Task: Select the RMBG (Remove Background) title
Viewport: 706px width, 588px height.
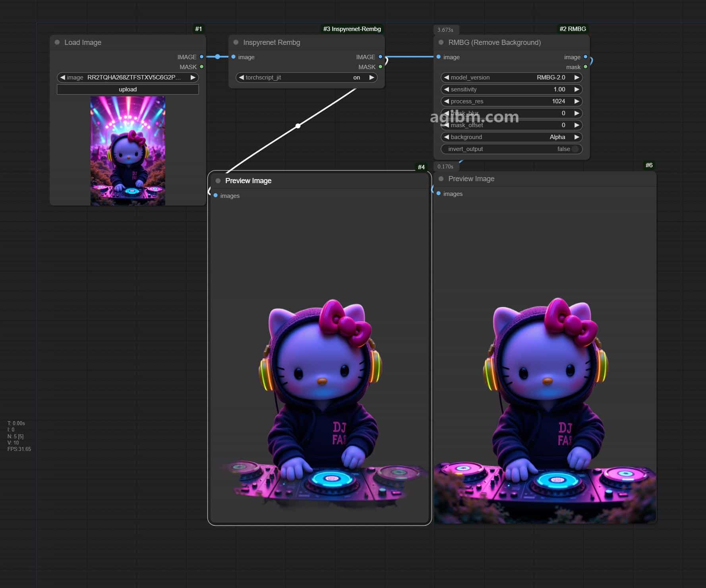Action: click(x=494, y=42)
